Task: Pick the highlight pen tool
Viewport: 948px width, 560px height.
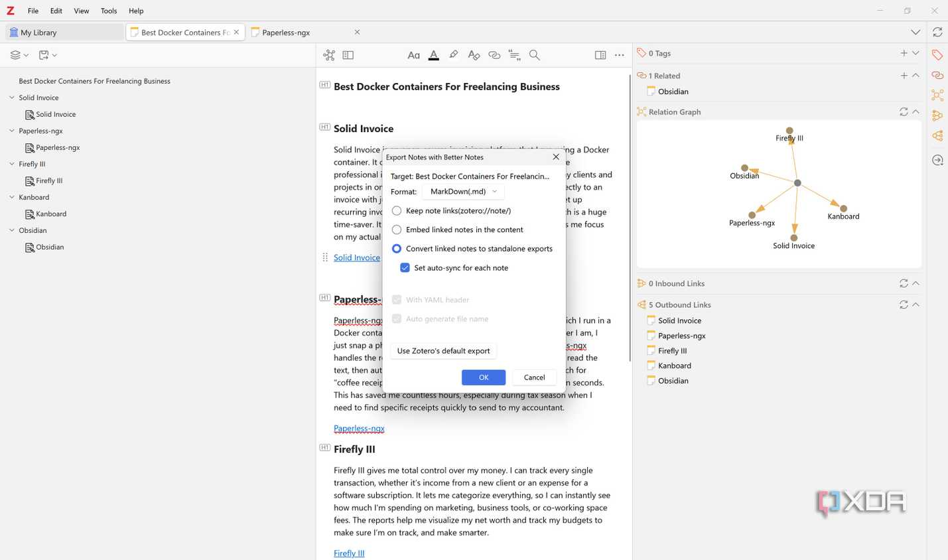Action: 454,55
